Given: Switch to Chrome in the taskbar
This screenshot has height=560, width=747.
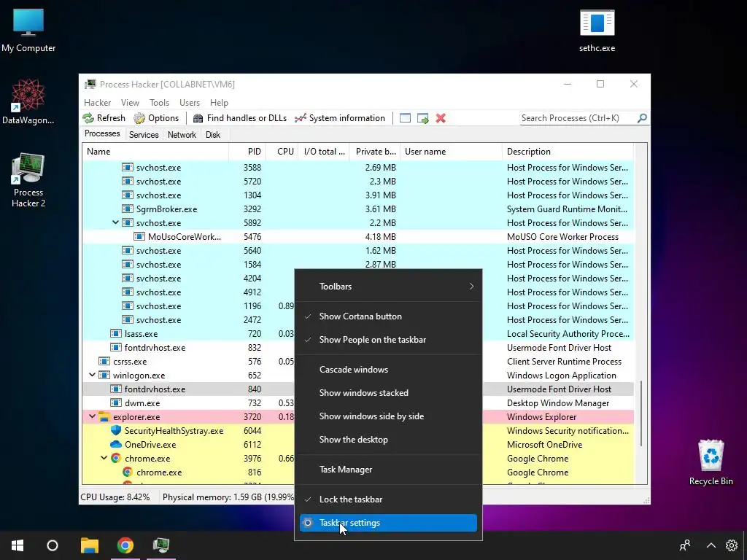Looking at the screenshot, I should pos(125,545).
